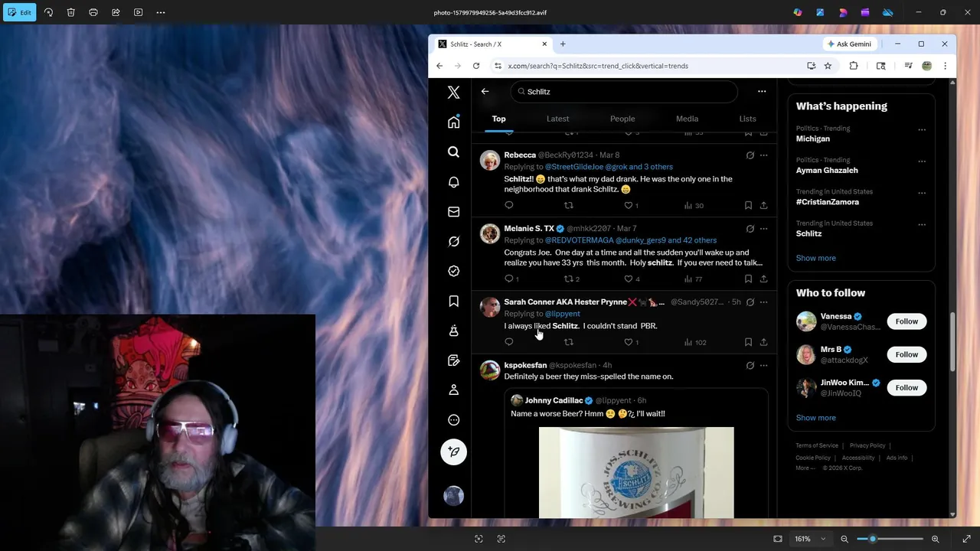Toggle fit to window in Photos
This screenshot has width=980, height=551.
point(778,539)
